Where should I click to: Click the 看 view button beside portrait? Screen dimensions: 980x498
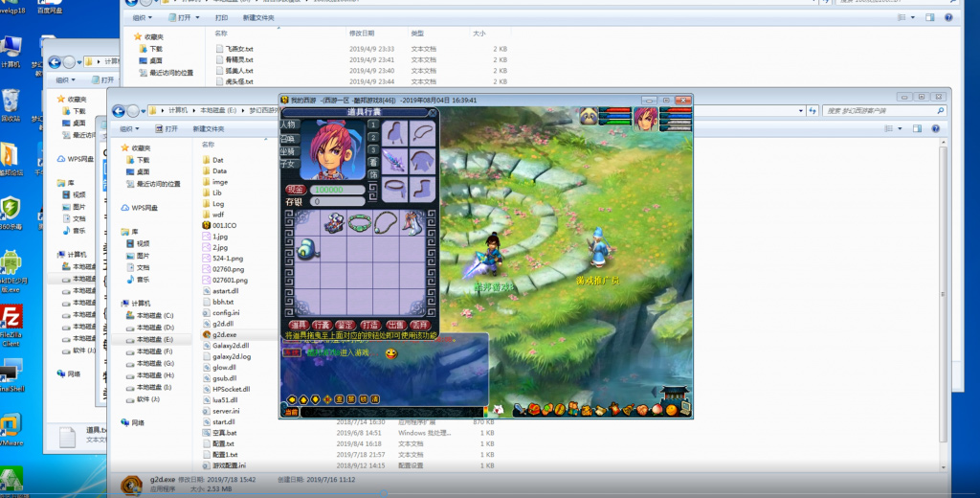click(373, 162)
